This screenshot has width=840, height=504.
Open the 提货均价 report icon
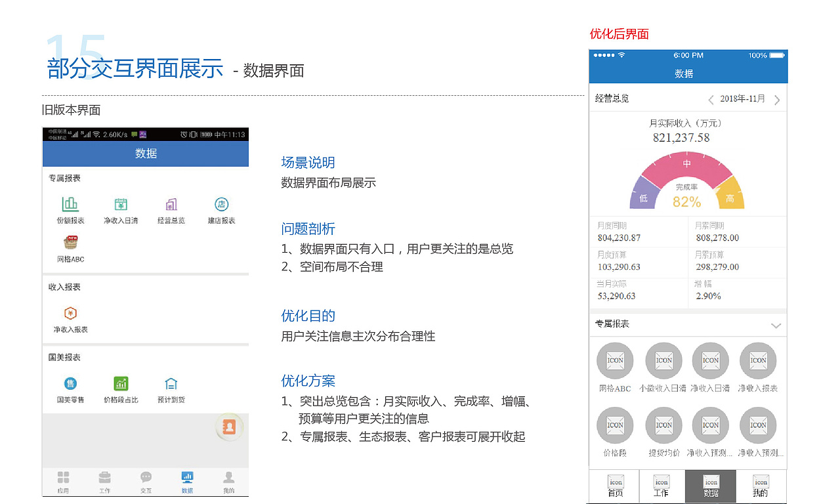pos(663,425)
